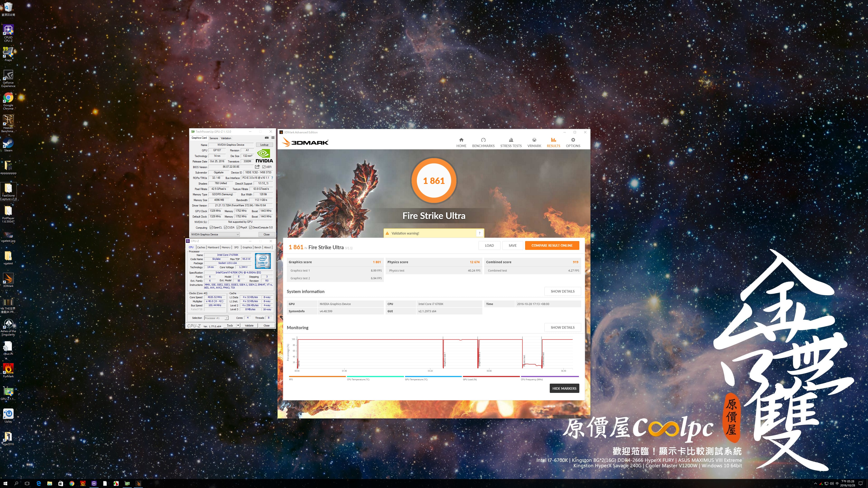Image resolution: width=868 pixels, height=488 pixels.
Task: Open the Steam desktop icon
Action: pos(8,145)
